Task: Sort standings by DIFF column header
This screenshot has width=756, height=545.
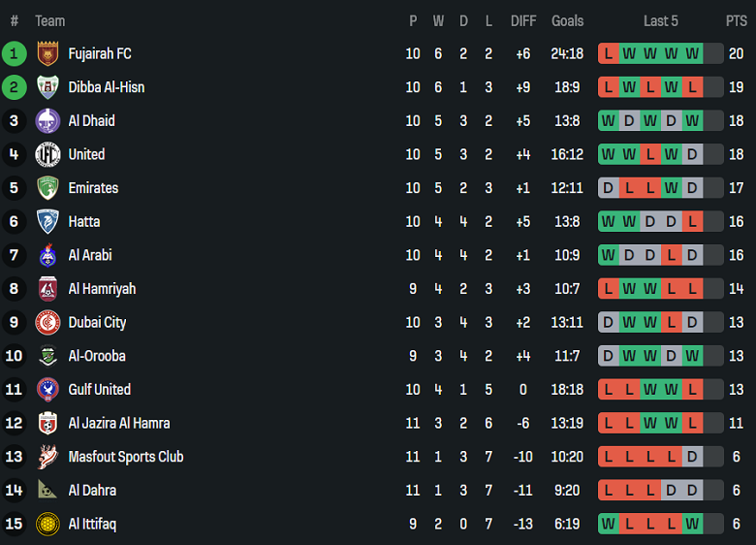Action: (523, 20)
